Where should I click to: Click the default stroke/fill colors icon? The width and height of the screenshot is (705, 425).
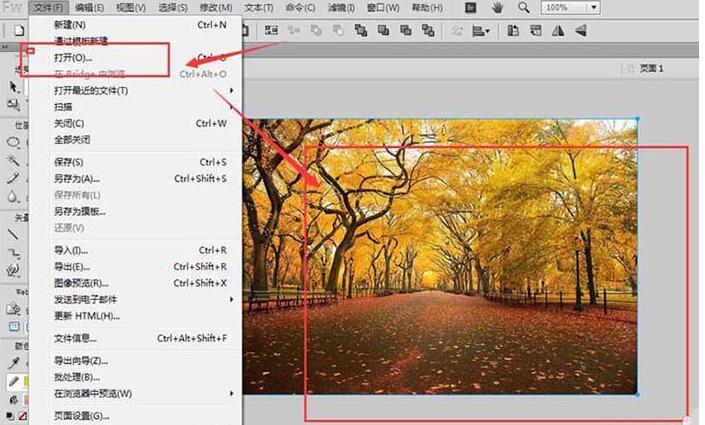(x=10, y=416)
